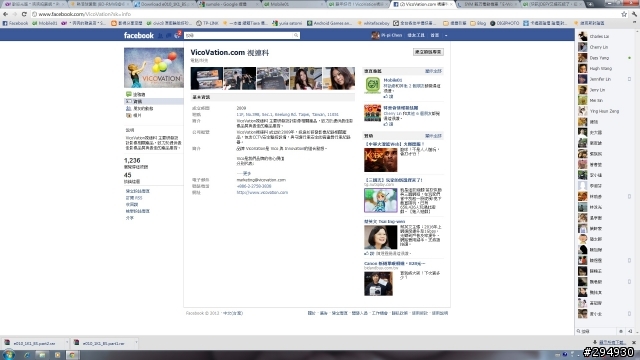Image resolution: width=640 pixels, height=360 pixels.
Task: Expand bookmarks overflow chevron in bookmarks bar
Action: pos(635,23)
